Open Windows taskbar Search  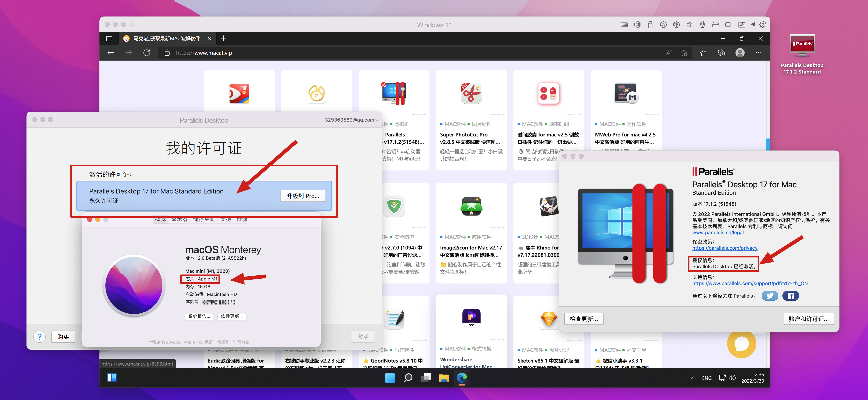408,378
